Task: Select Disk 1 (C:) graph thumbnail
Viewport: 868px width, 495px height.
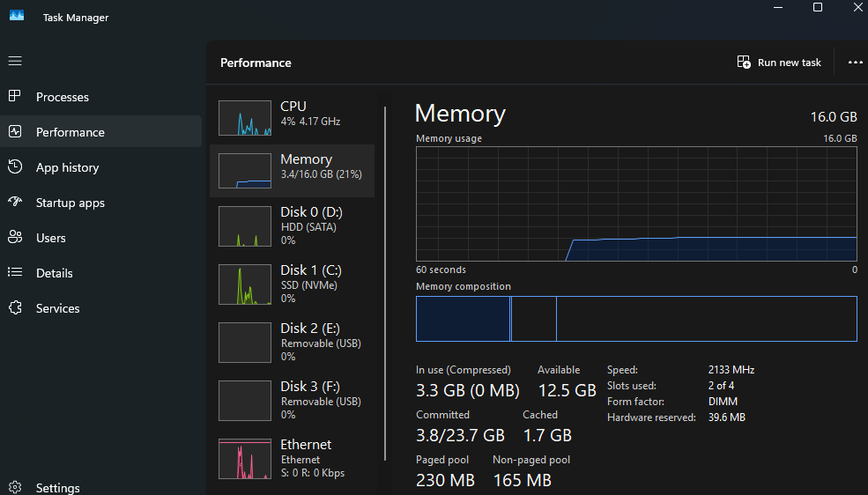Action: (245, 284)
